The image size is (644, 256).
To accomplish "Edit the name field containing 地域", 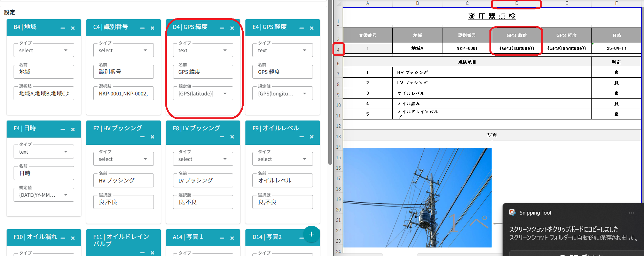I will pyautogui.click(x=44, y=72).
